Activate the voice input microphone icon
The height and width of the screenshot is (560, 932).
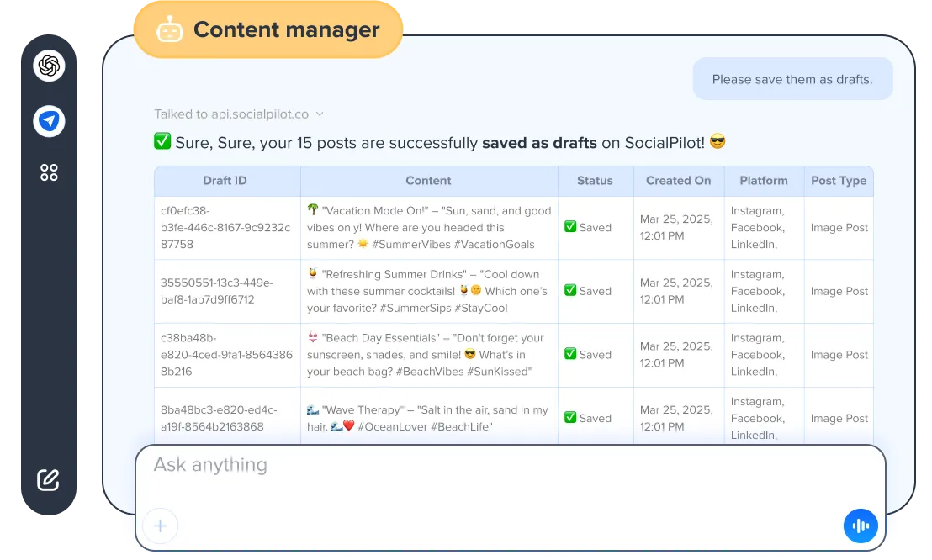[861, 525]
